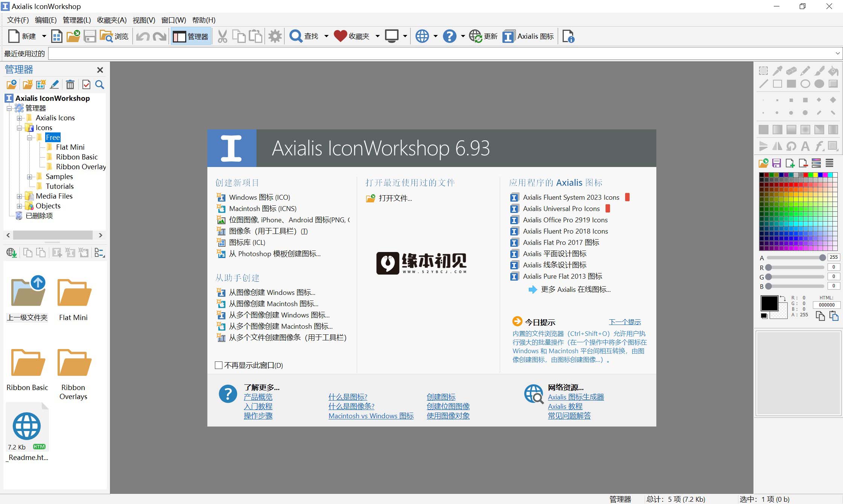
Task: Click the Axialis 图标生成器 link
Action: [x=576, y=397]
